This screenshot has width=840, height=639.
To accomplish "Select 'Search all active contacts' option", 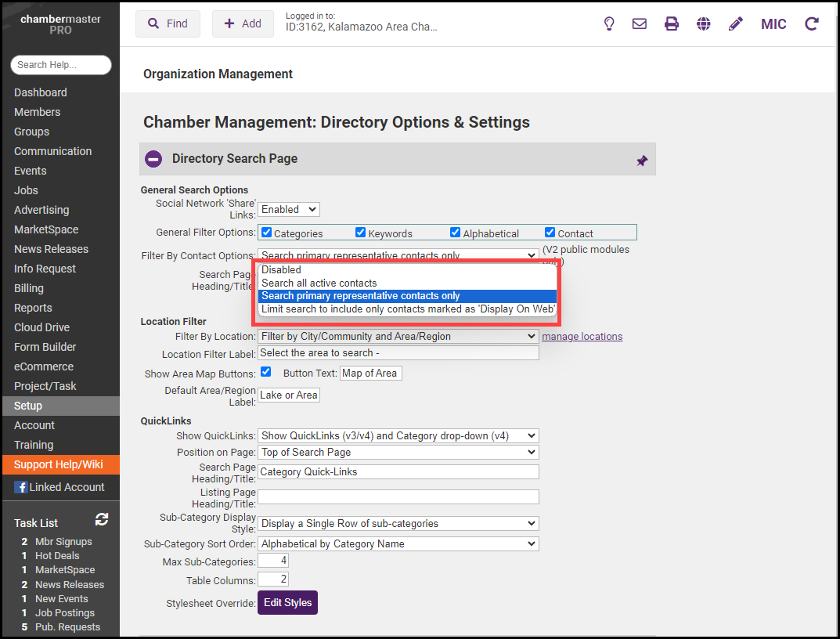I will point(319,283).
